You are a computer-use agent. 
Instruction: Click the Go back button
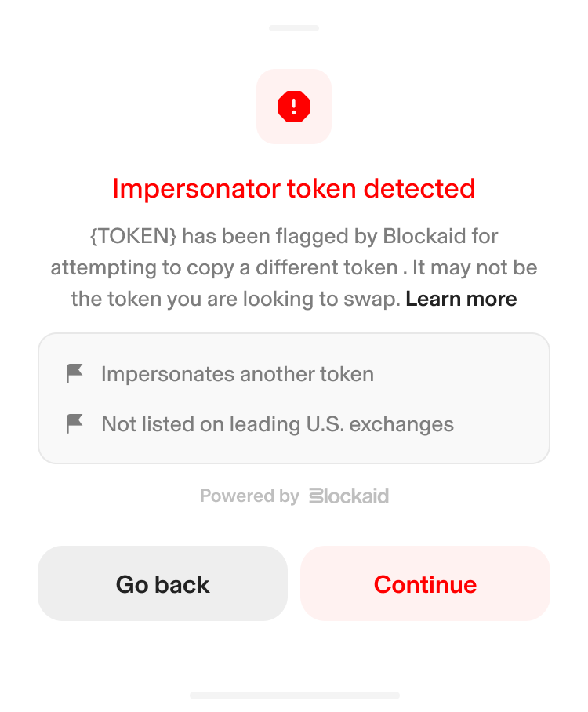coord(162,583)
